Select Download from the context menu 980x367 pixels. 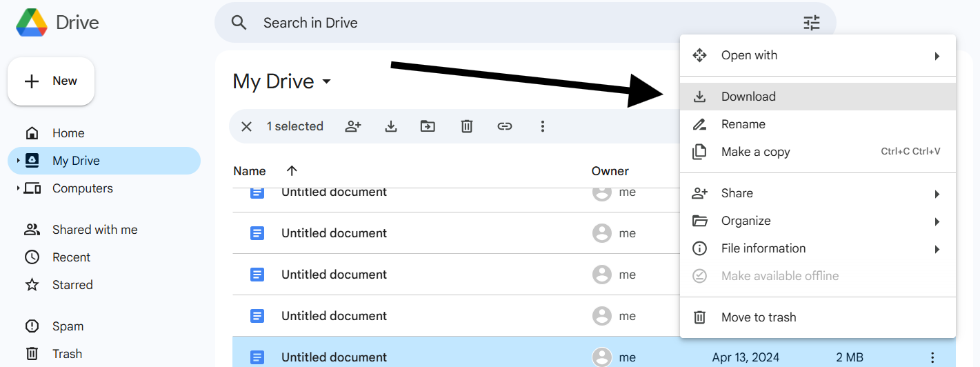(748, 97)
